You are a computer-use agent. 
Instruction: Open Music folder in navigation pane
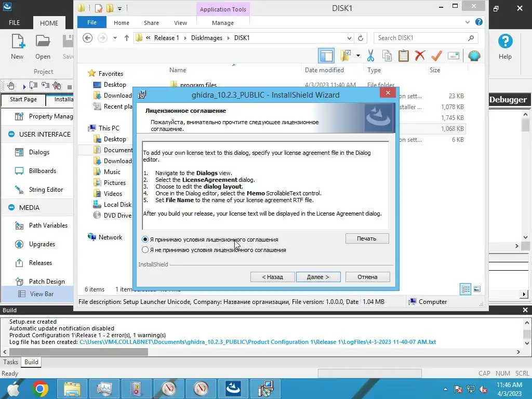pyautogui.click(x=112, y=171)
